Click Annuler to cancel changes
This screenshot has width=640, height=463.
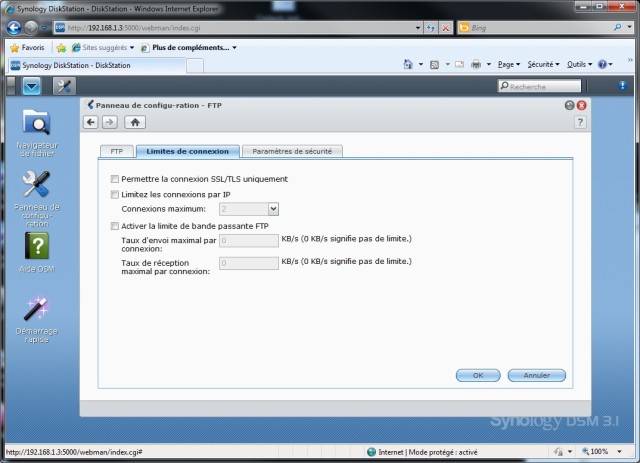537,375
